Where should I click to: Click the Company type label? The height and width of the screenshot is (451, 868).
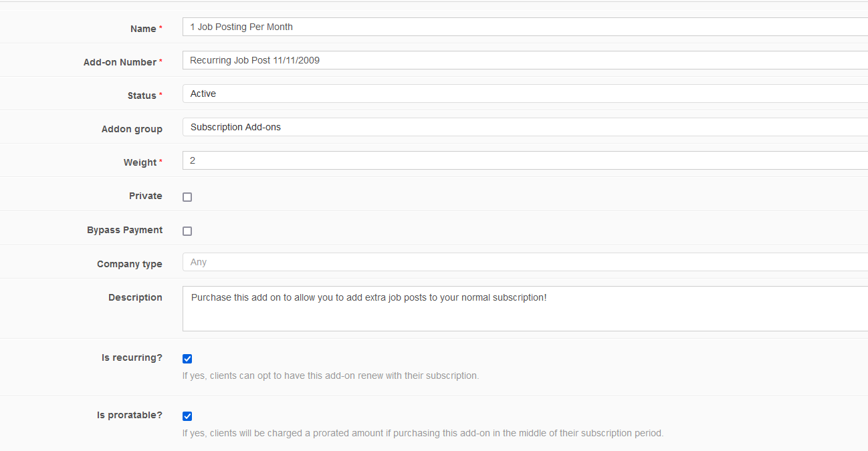[129, 264]
